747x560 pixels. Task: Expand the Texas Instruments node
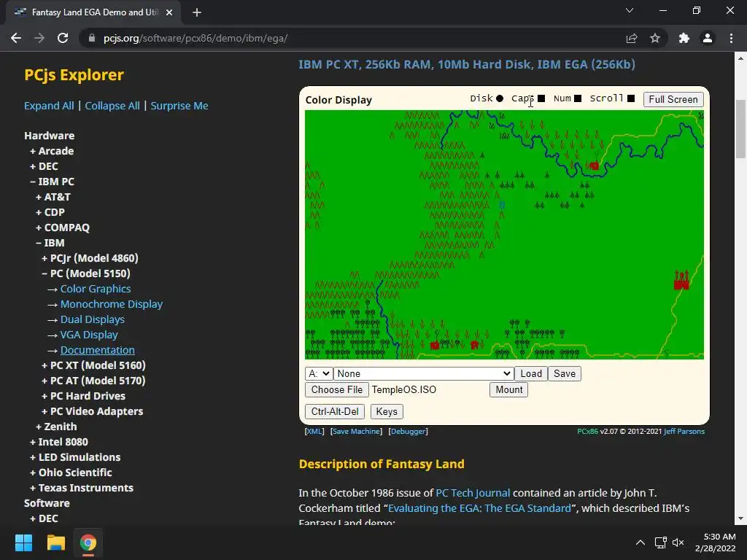82,488
